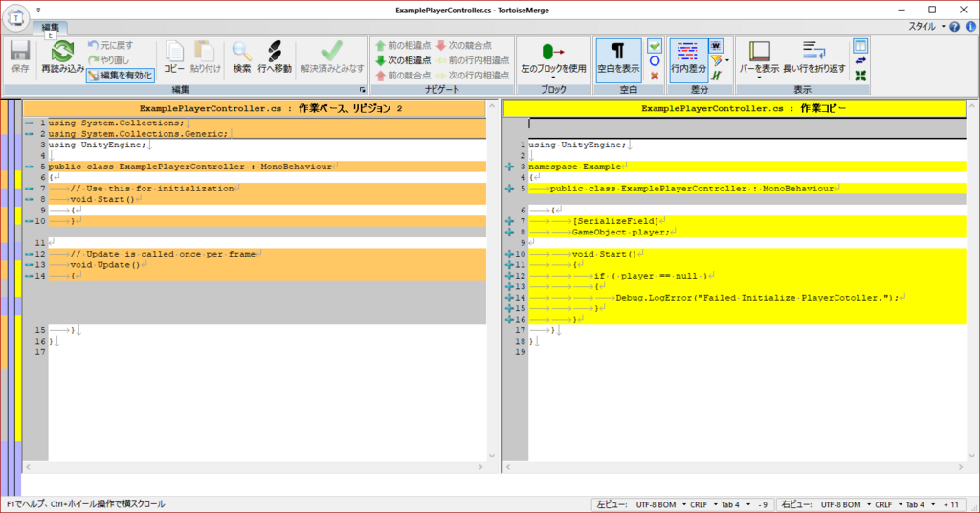Click the 左のブロックを使用 (Use left block) icon
The height and width of the screenshot is (513, 980).
[x=553, y=52]
